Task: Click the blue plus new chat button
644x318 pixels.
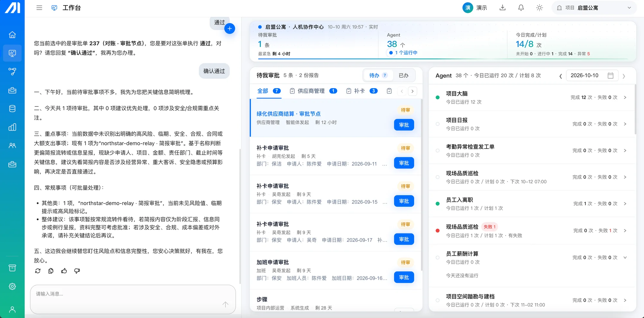Action: (x=230, y=29)
